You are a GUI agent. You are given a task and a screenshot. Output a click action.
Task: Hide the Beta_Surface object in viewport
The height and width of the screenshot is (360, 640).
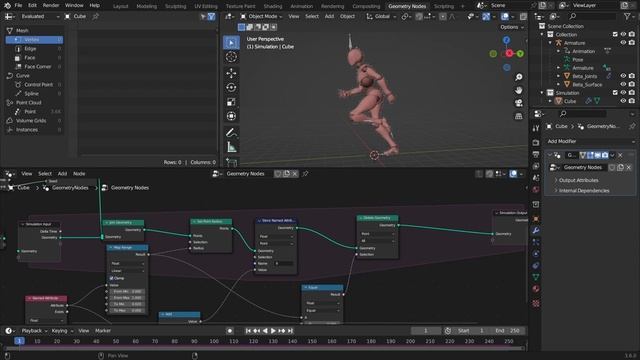pyautogui.click(x=623, y=84)
